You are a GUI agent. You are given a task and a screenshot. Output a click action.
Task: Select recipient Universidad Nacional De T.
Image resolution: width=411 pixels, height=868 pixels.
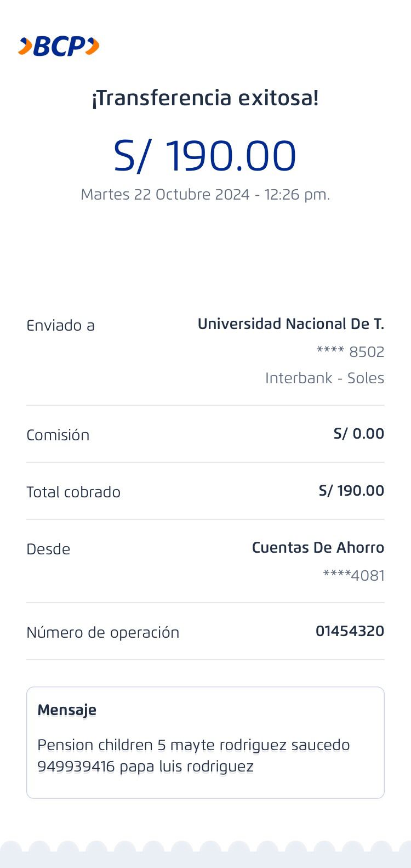pyautogui.click(x=290, y=324)
